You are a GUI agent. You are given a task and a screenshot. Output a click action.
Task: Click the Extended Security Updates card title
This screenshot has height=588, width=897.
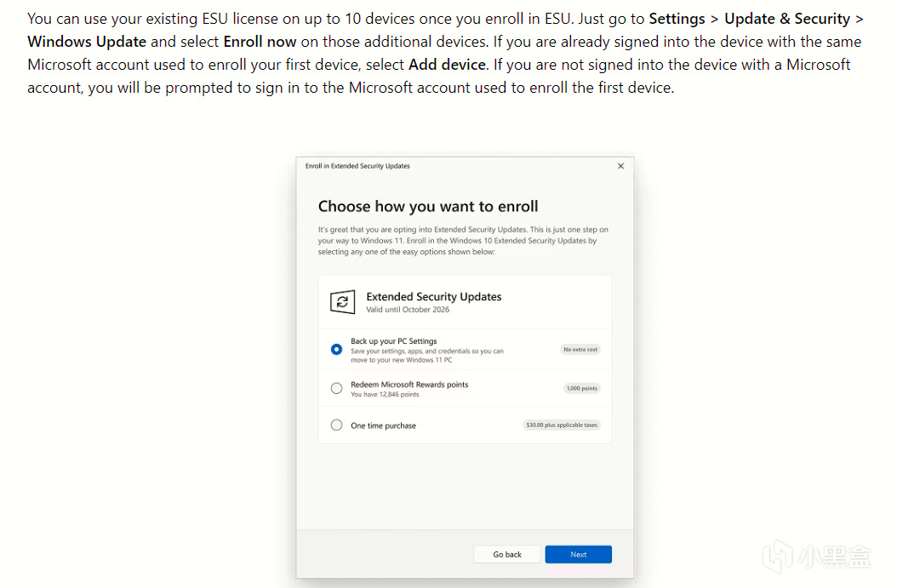tap(434, 296)
